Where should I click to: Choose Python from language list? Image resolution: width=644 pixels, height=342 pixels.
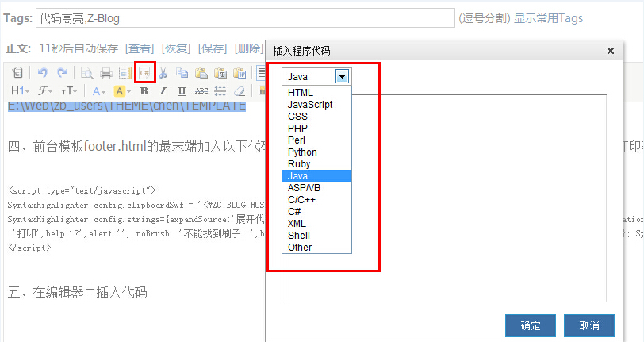[x=316, y=152]
